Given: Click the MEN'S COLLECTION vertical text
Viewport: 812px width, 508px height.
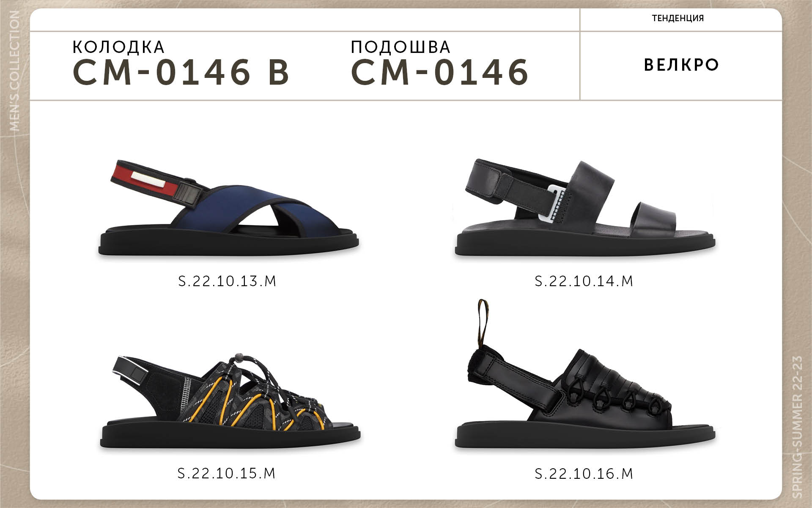Looking at the screenshot, I should click(14, 70).
